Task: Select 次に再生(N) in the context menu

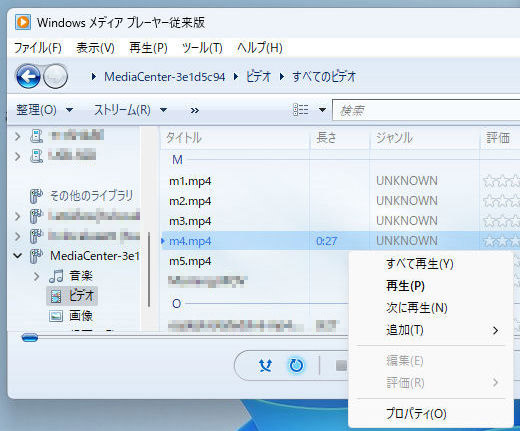Action: pos(417,308)
